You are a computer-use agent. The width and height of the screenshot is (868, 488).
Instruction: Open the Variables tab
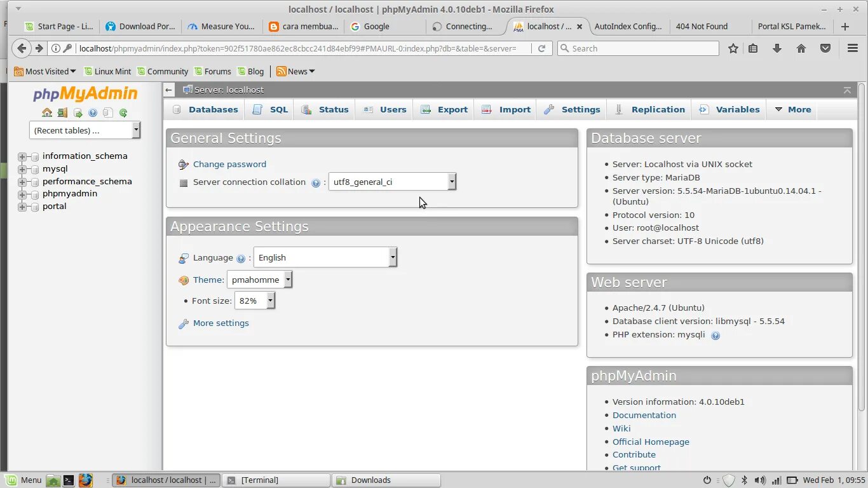tap(729, 109)
